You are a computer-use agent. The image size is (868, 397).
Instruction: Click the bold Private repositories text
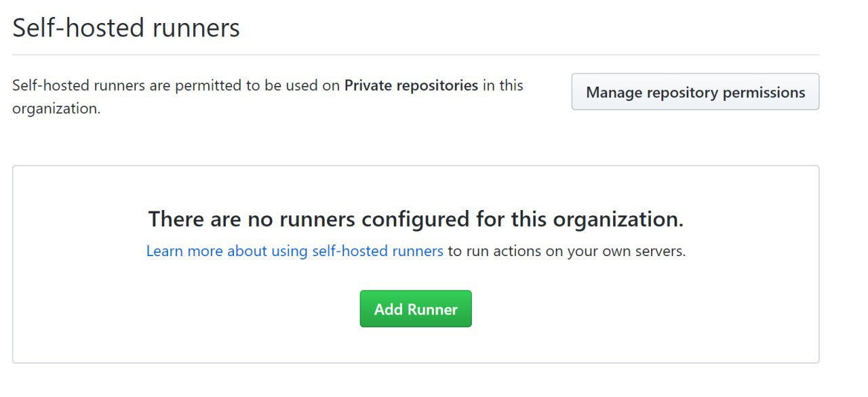[412, 86]
